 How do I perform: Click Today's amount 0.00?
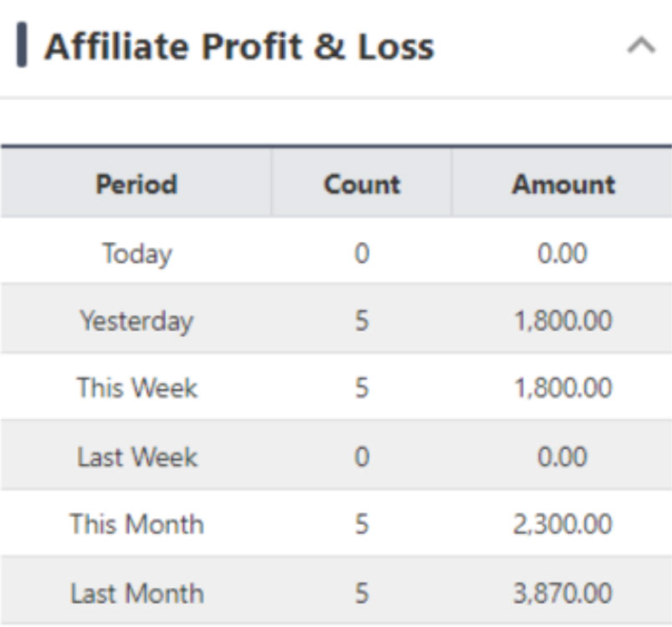[563, 252]
